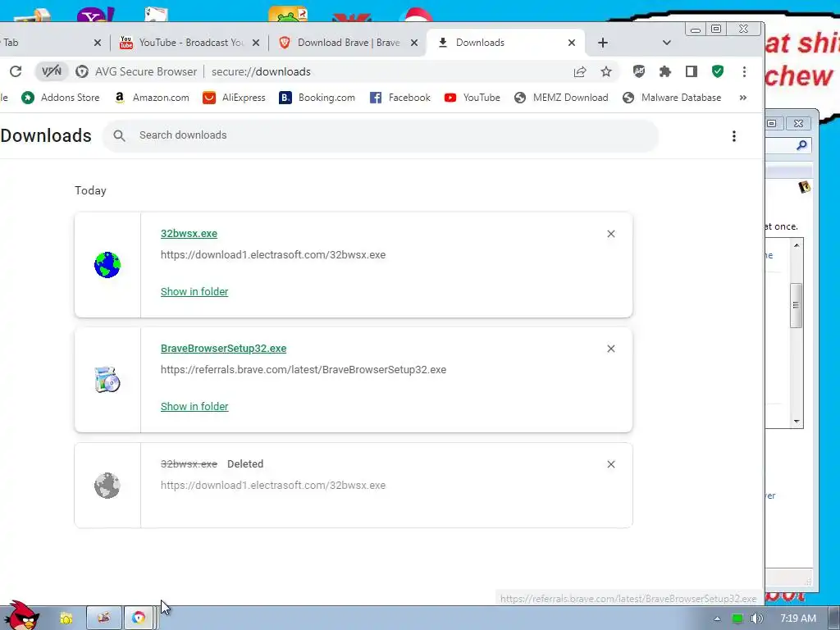Reload the page with the refresh icon
The width and height of the screenshot is (840, 630).
click(x=16, y=71)
